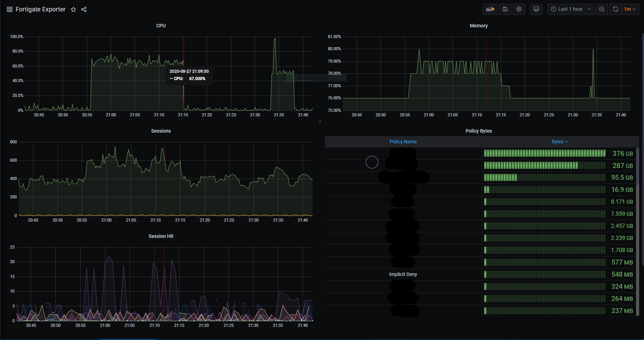Click the CPU graph peak near 21:35
The height and width of the screenshot is (340, 644).
pyautogui.click(x=275, y=39)
